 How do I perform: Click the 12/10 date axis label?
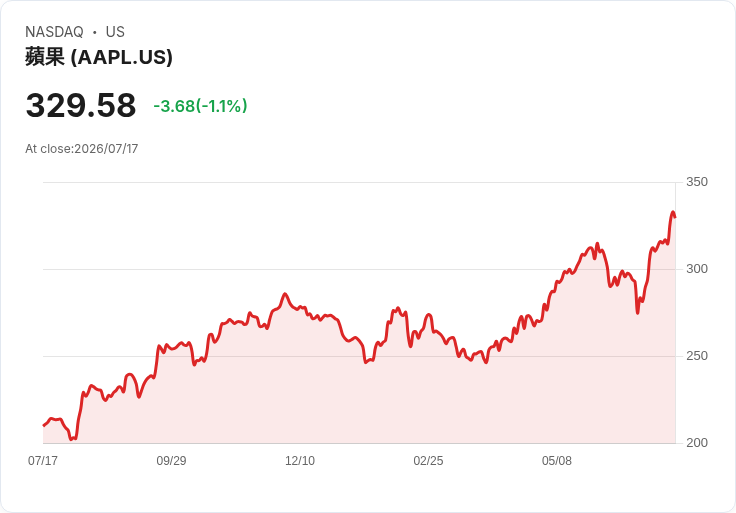tap(300, 460)
